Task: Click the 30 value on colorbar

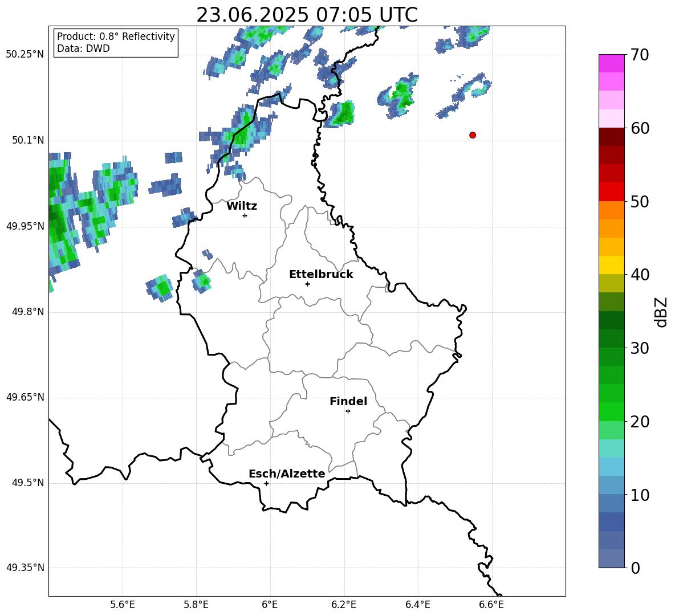Action: pos(640,348)
